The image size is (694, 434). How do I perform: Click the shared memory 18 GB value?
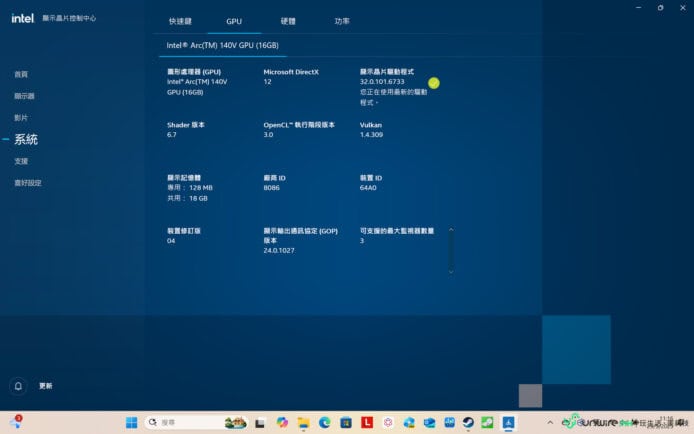(x=198, y=199)
